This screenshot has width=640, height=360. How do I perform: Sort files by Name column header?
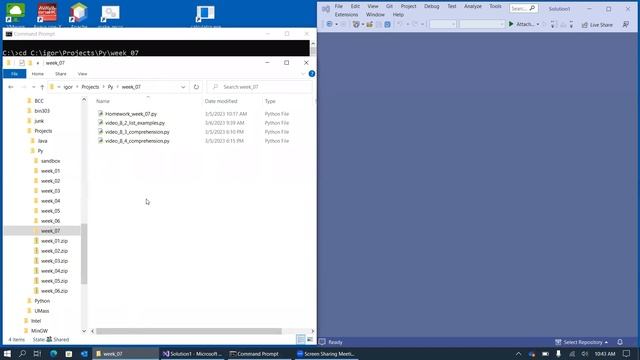click(103, 101)
